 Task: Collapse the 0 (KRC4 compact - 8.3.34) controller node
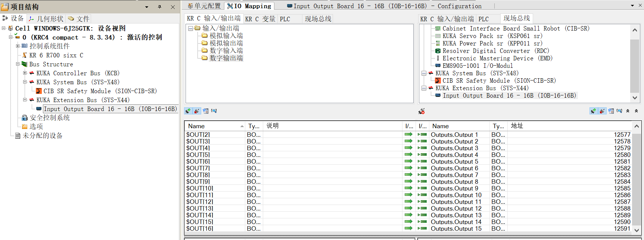coord(10,37)
